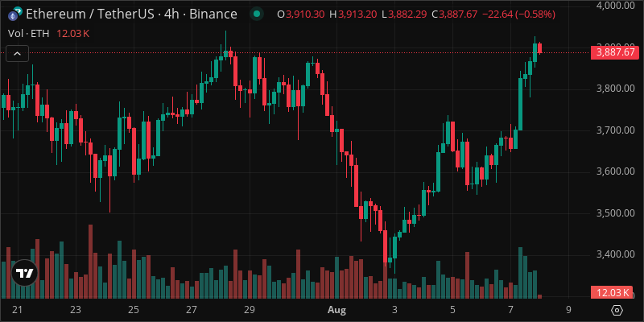Click the 3,400.00 price axis label
The height and width of the screenshot is (322, 644).
614,254
